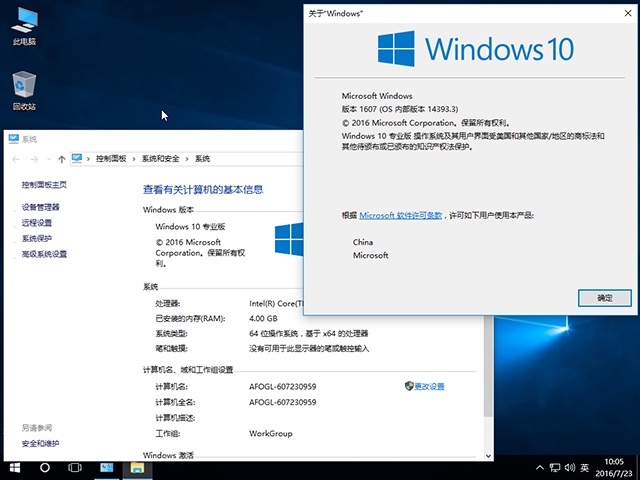Switch input language via 英 indicator
Screen dimensions: 640x480
click(x=584, y=467)
